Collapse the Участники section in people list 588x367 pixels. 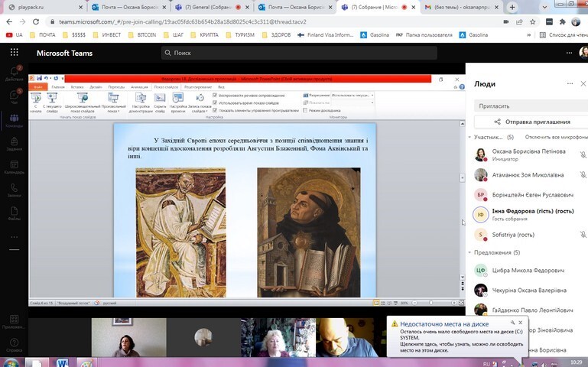point(469,137)
